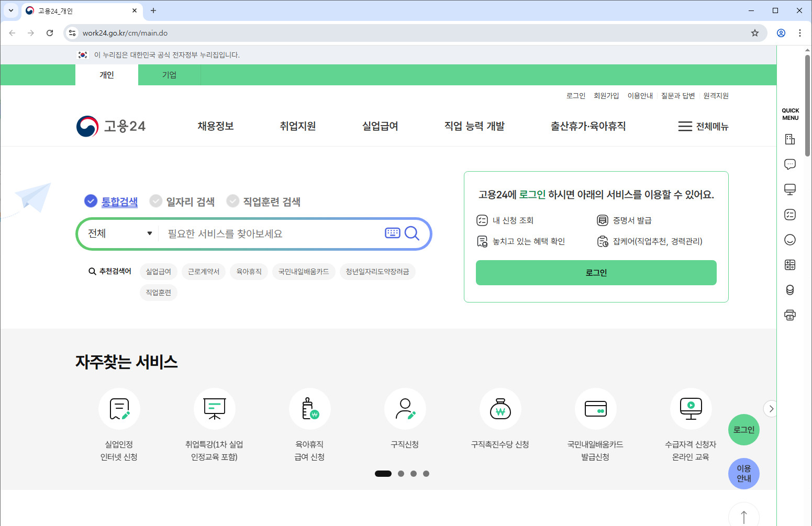Switch to the 개인 tab
The height and width of the screenshot is (526, 812).
107,75
